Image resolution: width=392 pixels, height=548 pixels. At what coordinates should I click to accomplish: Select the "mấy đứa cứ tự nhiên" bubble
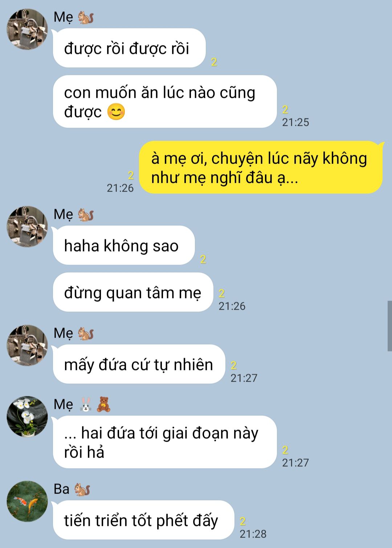pos(139,364)
